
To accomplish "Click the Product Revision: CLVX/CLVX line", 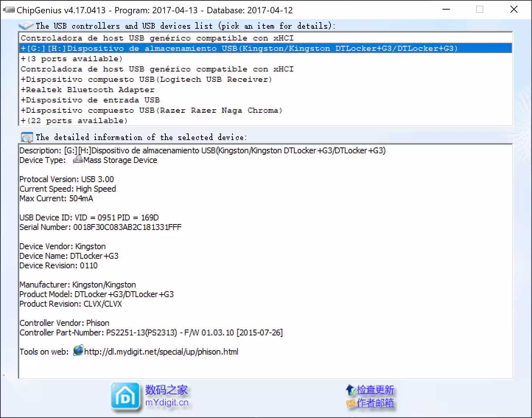I will [71, 304].
